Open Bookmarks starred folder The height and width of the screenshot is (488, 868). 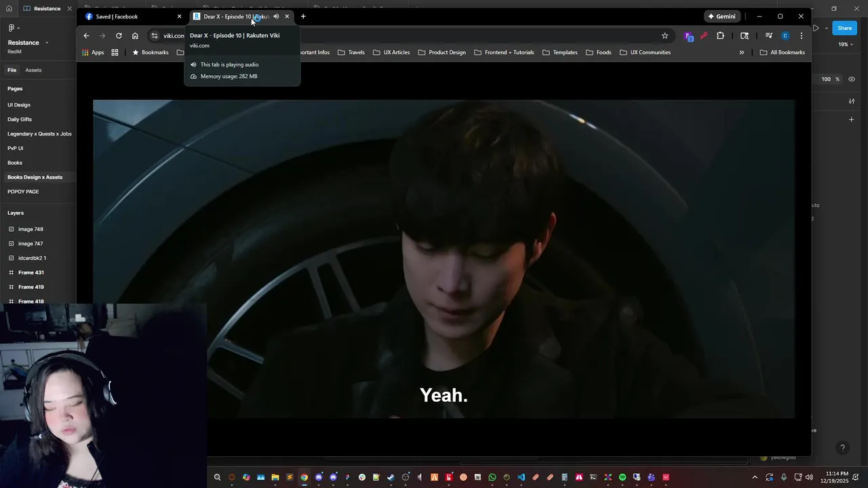(x=150, y=52)
